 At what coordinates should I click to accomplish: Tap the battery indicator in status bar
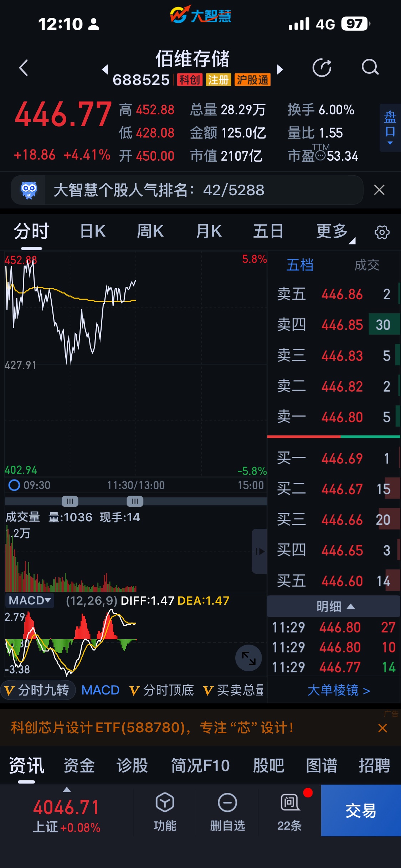coord(356,24)
